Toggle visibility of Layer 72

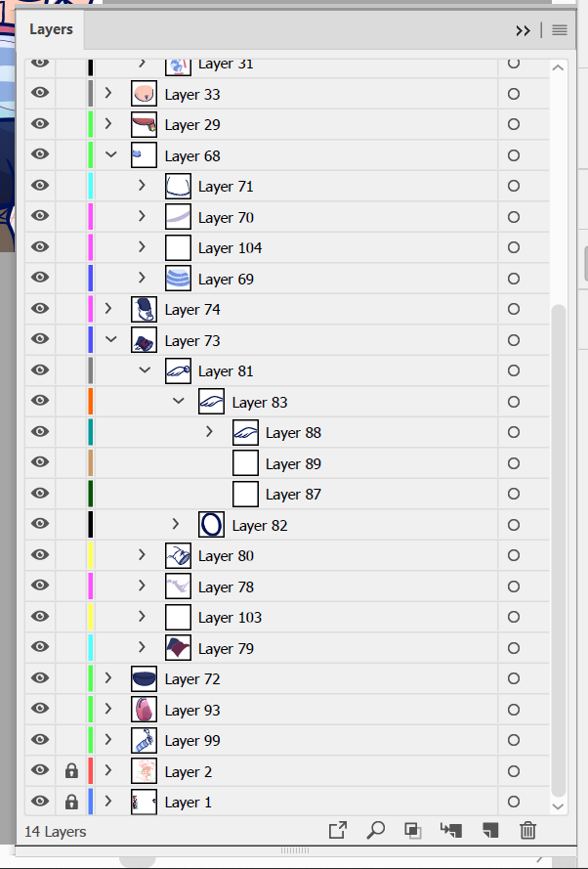(40, 678)
